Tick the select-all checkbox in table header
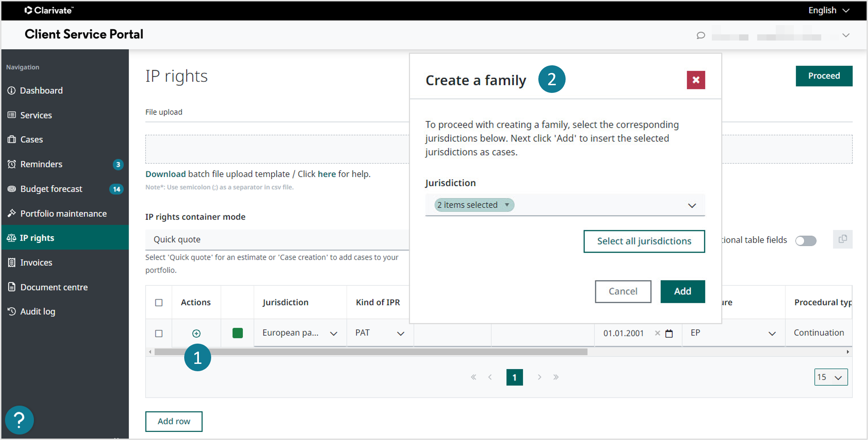Image resolution: width=868 pixels, height=440 pixels. pyautogui.click(x=159, y=302)
